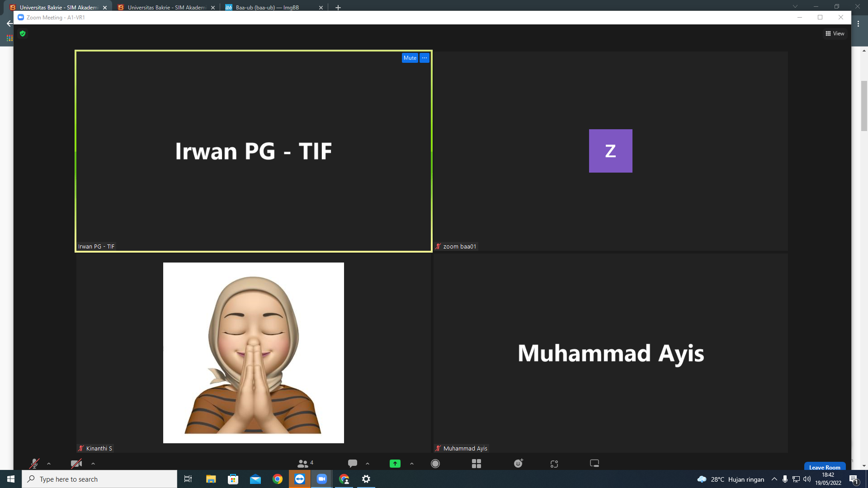
Task: Click the Kinanthi S name label
Action: tap(99, 448)
